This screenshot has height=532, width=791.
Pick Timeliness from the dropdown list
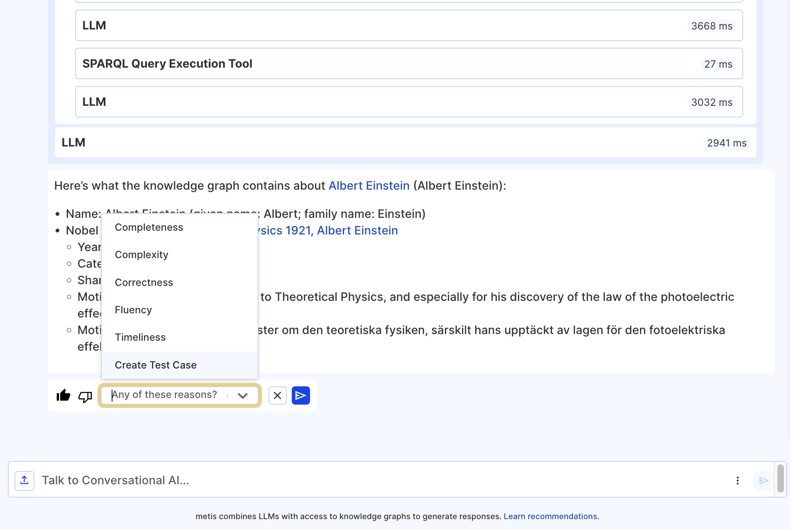pos(180,337)
